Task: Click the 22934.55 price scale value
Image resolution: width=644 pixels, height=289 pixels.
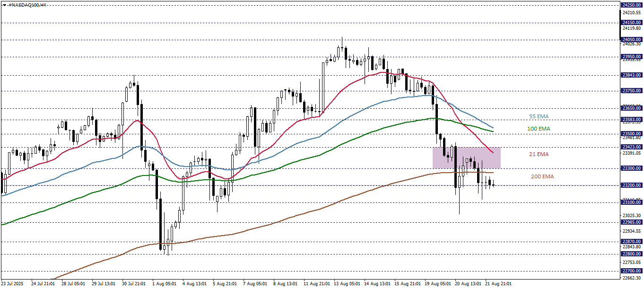Action: click(x=632, y=231)
